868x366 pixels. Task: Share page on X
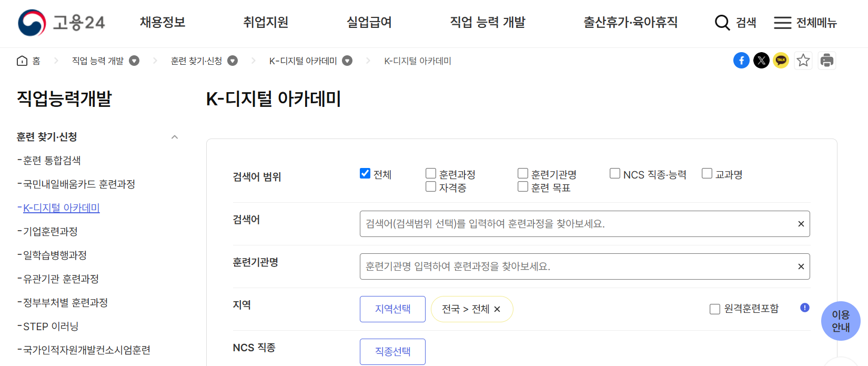click(x=761, y=61)
